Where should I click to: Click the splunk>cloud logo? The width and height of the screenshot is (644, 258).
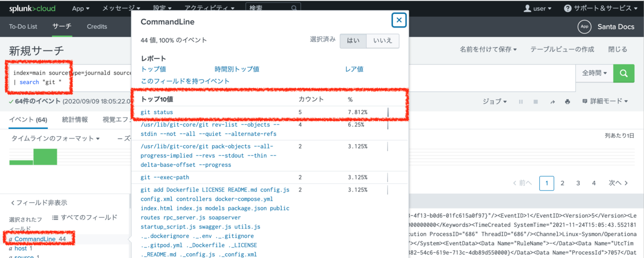33,9
